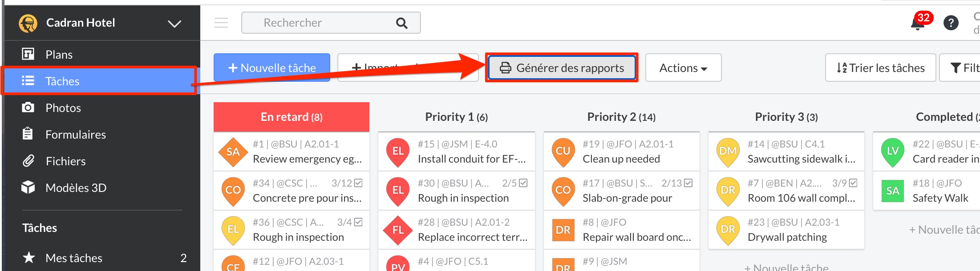Screen dimensions: 980x271
Task: Click the search magnifier icon
Action: (401, 23)
